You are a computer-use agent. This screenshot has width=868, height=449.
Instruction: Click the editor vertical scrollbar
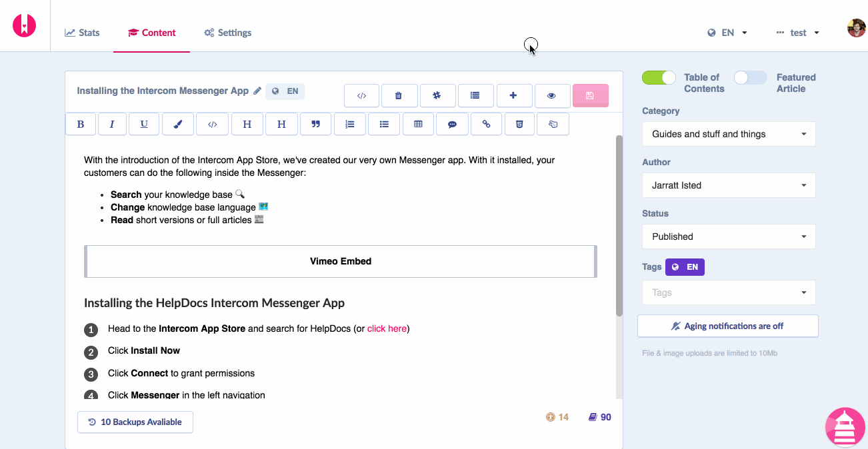pyautogui.click(x=619, y=225)
